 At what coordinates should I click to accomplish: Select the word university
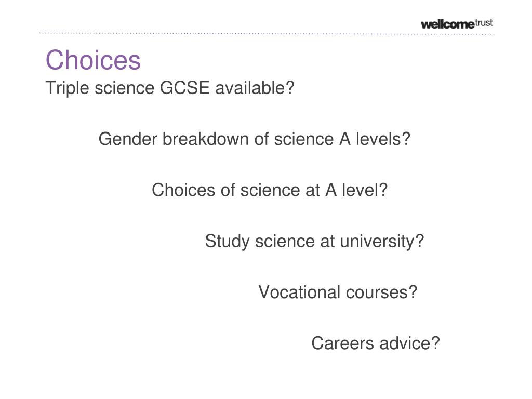pos(377,242)
